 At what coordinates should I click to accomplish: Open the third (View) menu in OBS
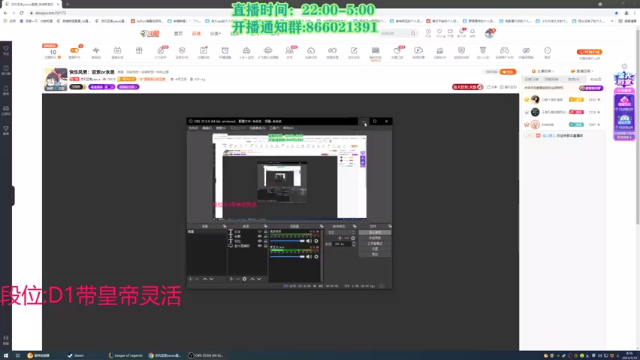pos(221,128)
